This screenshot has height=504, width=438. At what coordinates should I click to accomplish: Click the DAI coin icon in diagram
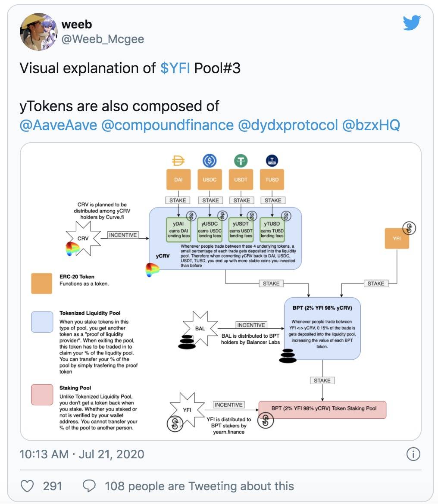(x=178, y=160)
